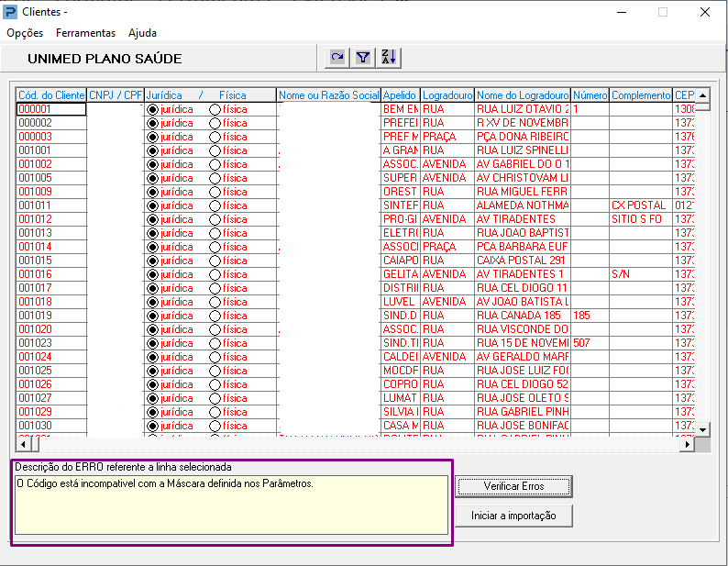The height and width of the screenshot is (566, 728).
Task: Click the RUA LUIZ OTAVIO address cell
Action: (x=523, y=109)
